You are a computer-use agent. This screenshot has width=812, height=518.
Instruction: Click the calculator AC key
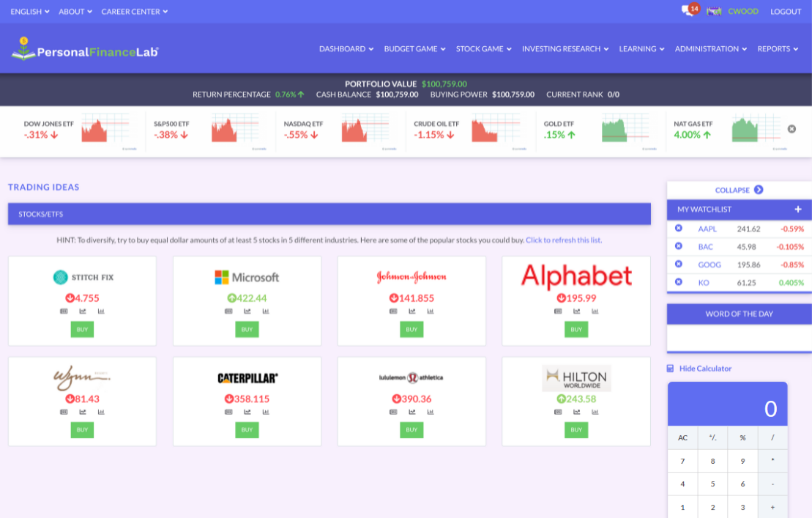[682, 437]
